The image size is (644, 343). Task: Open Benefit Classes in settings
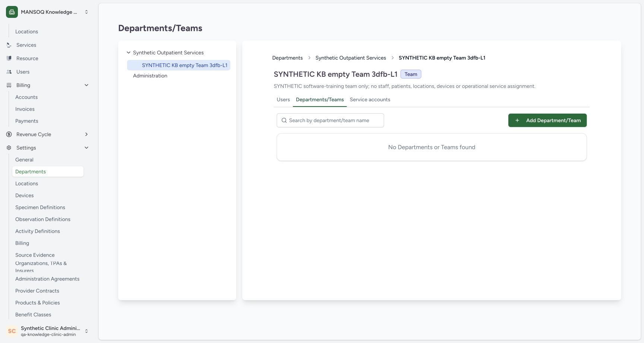[33, 315]
